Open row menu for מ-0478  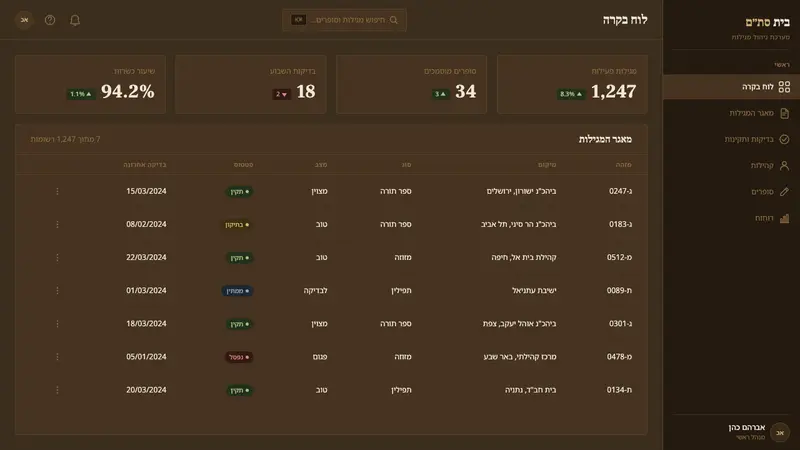pos(57,357)
